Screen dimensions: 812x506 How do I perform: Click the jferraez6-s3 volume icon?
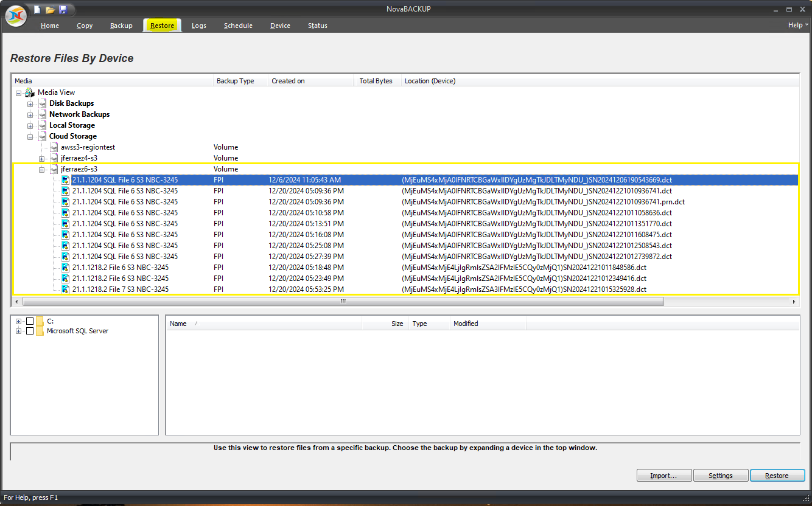(54, 169)
